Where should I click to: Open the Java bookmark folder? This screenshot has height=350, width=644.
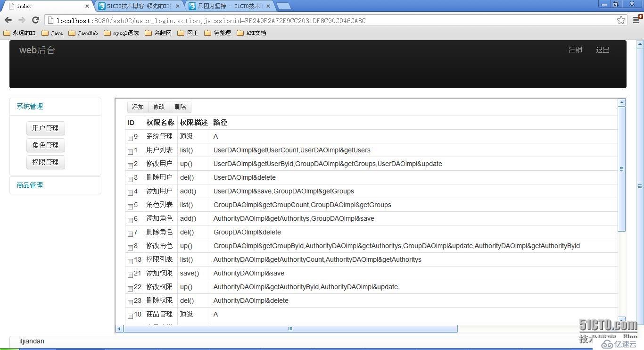tap(52, 33)
